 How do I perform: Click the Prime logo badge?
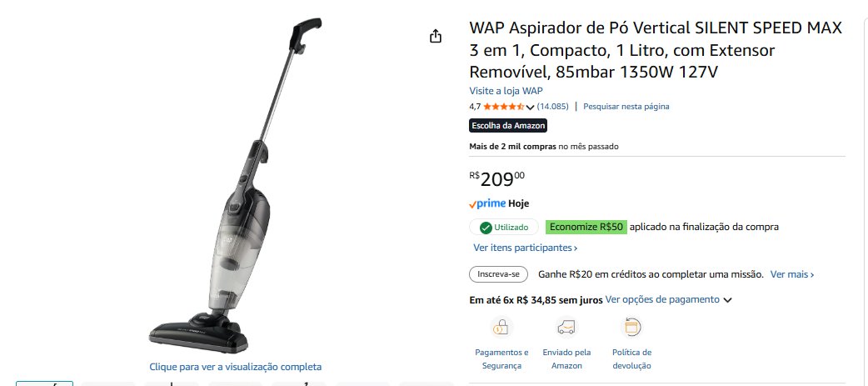[487, 203]
